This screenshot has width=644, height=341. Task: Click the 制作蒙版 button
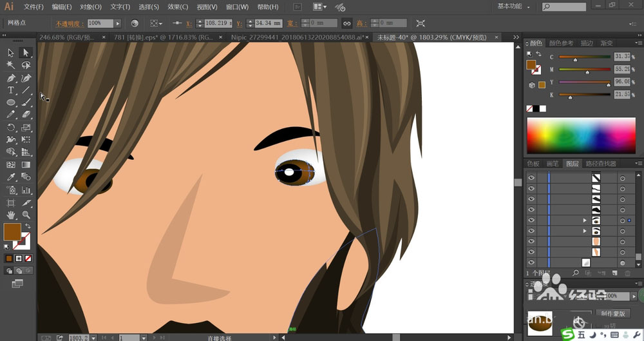612,313
